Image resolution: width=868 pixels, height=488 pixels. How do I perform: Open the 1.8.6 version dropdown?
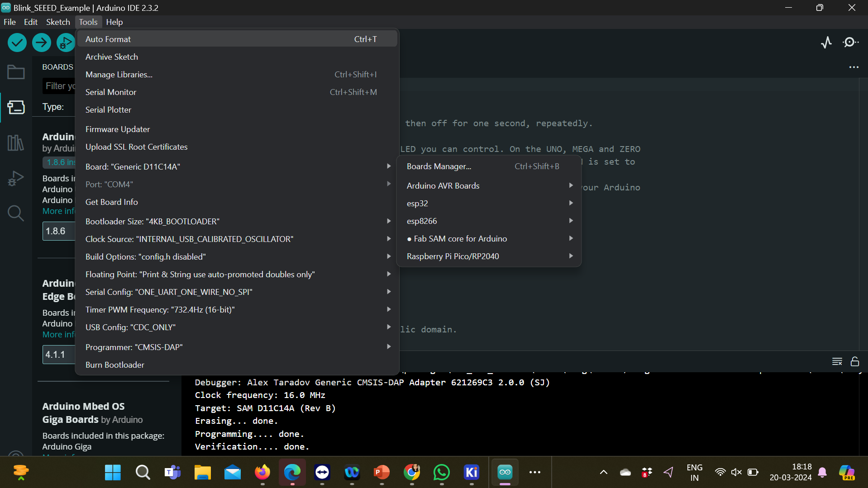coord(59,231)
